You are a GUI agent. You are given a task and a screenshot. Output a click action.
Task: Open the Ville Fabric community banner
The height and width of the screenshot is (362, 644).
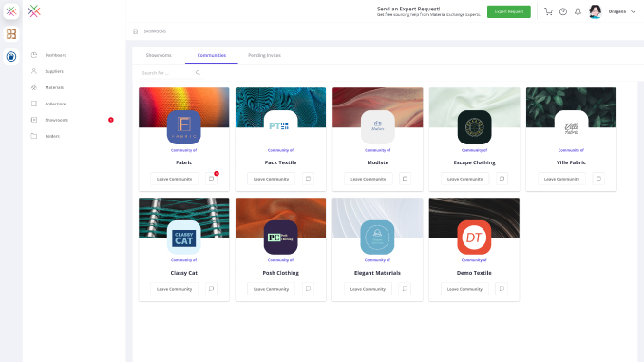(x=571, y=106)
